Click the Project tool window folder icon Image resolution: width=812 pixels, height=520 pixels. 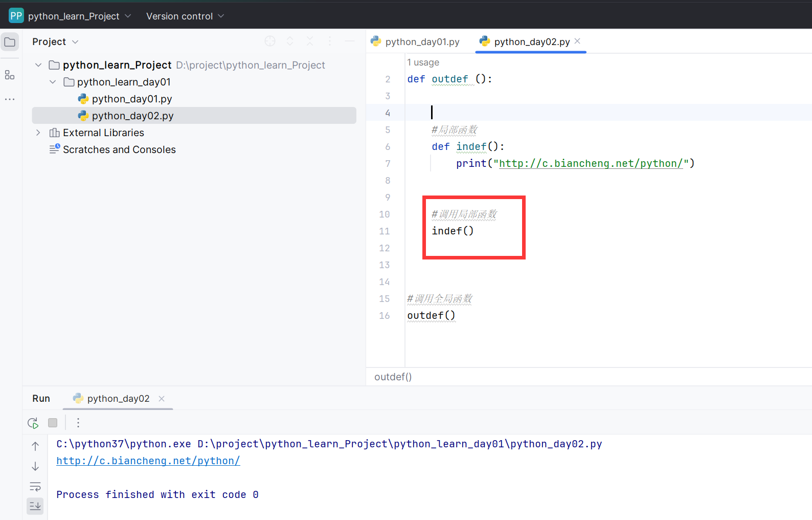click(x=10, y=42)
